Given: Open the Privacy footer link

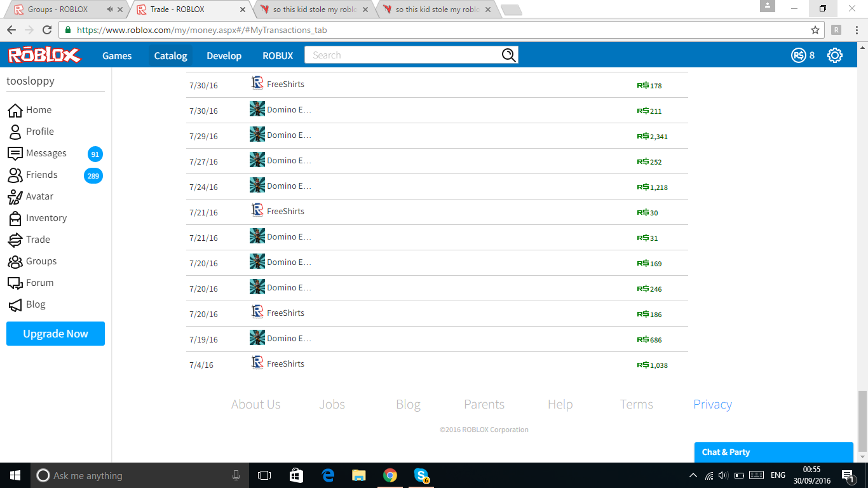Looking at the screenshot, I should point(713,404).
